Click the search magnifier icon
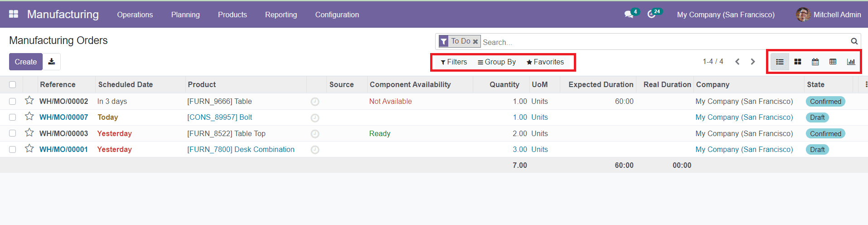The image size is (868, 225). pos(854,41)
